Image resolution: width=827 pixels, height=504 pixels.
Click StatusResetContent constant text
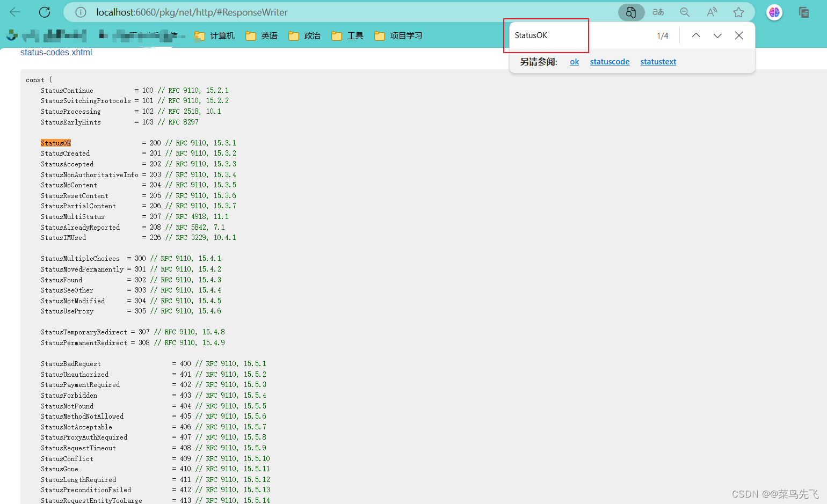(x=75, y=195)
